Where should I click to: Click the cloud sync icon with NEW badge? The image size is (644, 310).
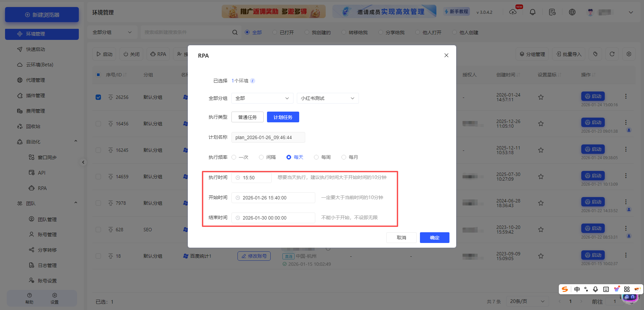click(x=513, y=12)
